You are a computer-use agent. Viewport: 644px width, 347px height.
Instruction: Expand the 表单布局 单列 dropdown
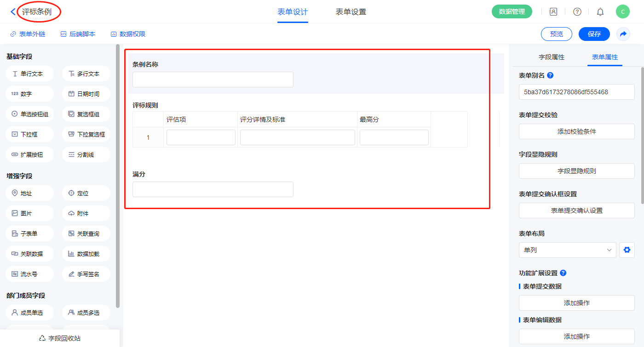click(567, 250)
